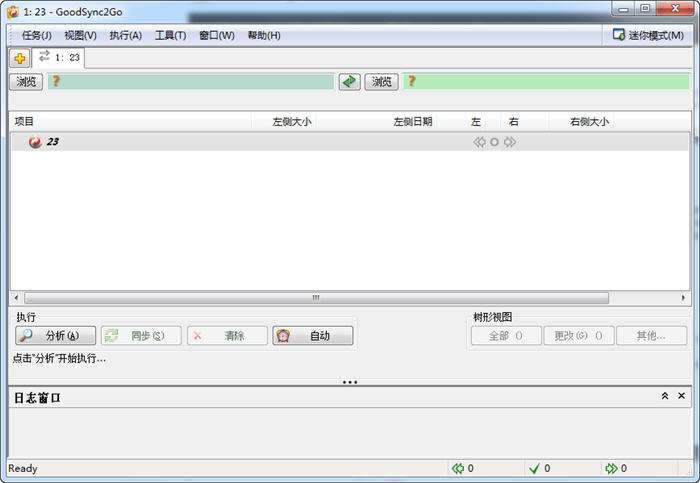Click the right path question mark icon
The height and width of the screenshot is (483, 700).
(x=411, y=81)
